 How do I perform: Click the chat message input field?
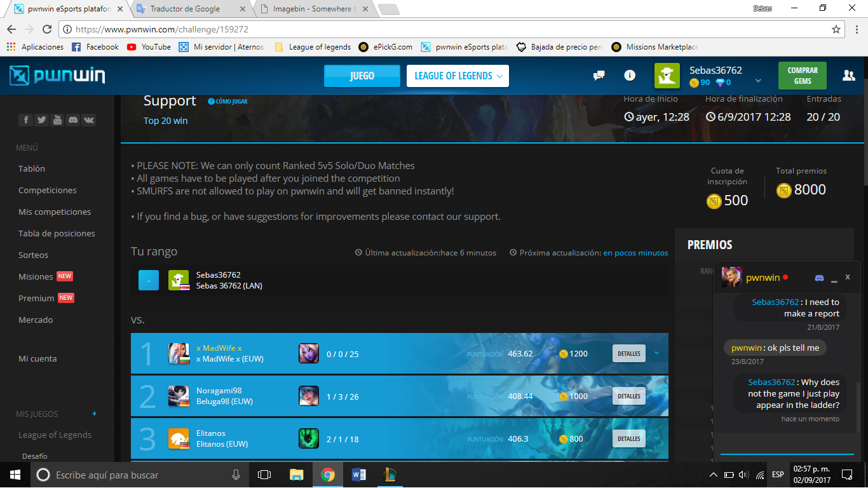pyautogui.click(x=787, y=444)
